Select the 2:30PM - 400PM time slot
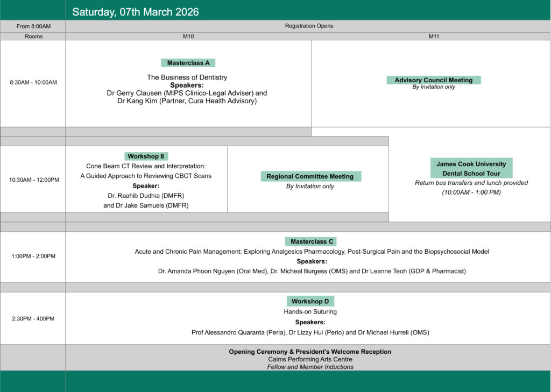The image size is (551, 392). tap(33, 319)
